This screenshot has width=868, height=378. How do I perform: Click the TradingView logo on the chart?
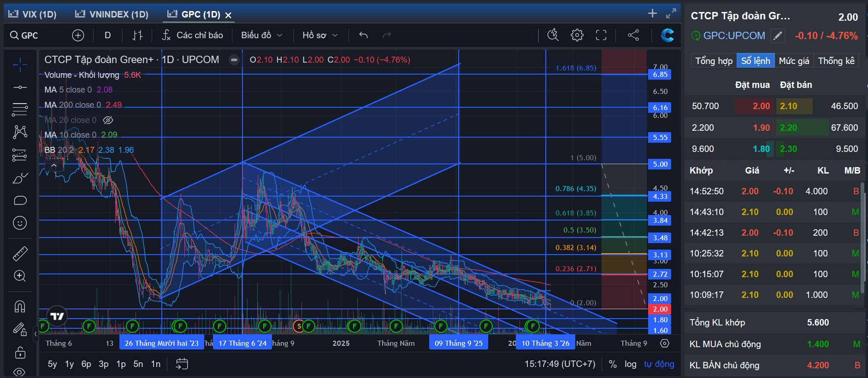click(x=57, y=316)
